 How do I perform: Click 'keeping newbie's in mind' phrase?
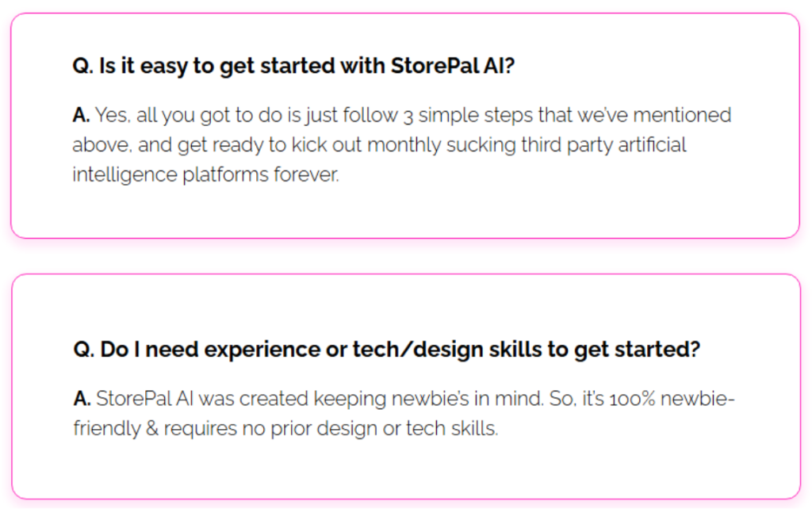(428, 399)
